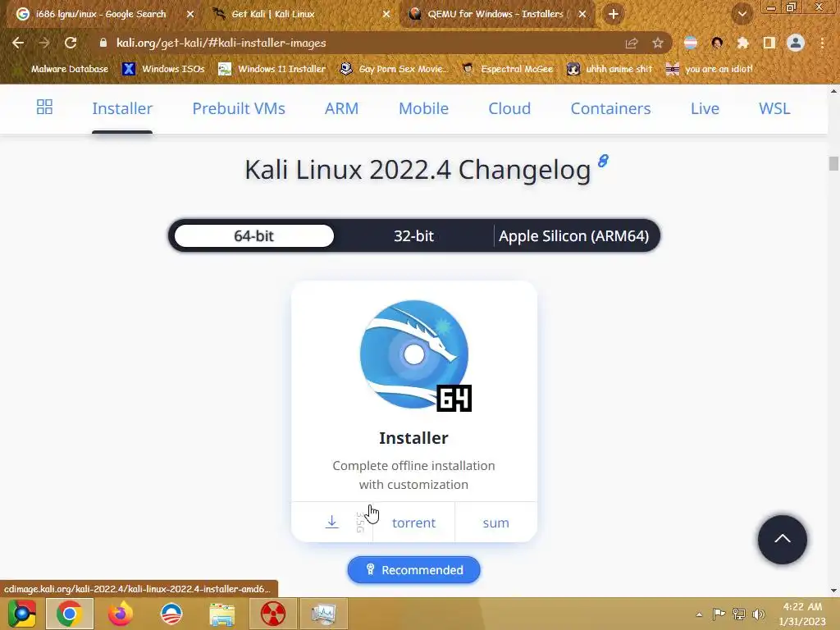Open the Obama-logo taskbar app
Image resolution: width=840 pixels, height=630 pixels.
point(171,614)
